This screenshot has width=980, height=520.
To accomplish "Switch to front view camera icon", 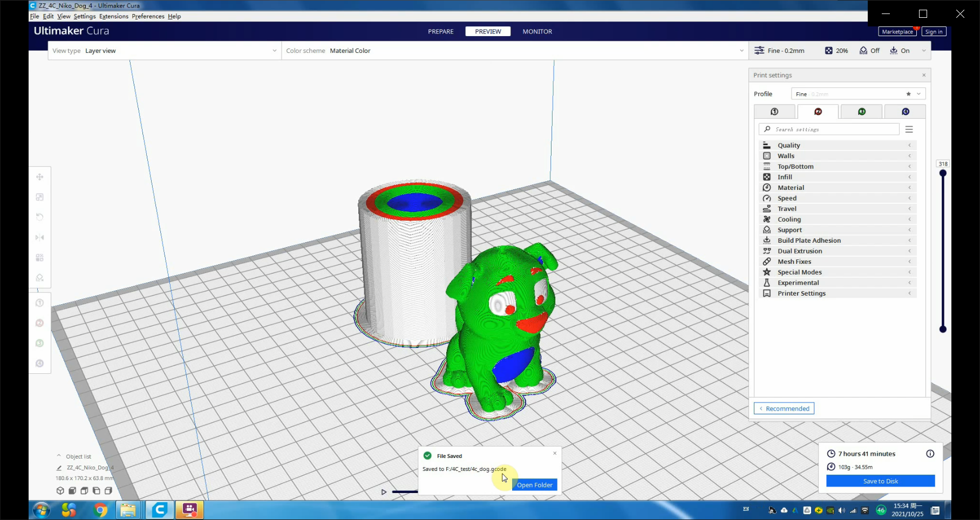I will (72, 491).
